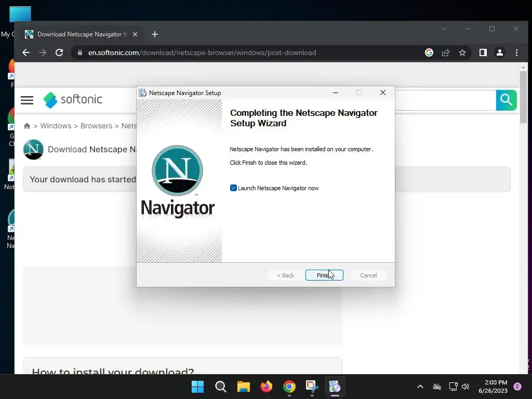The image size is (532, 399).
Task: Show hidden system tray icons
Action: click(x=420, y=387)
